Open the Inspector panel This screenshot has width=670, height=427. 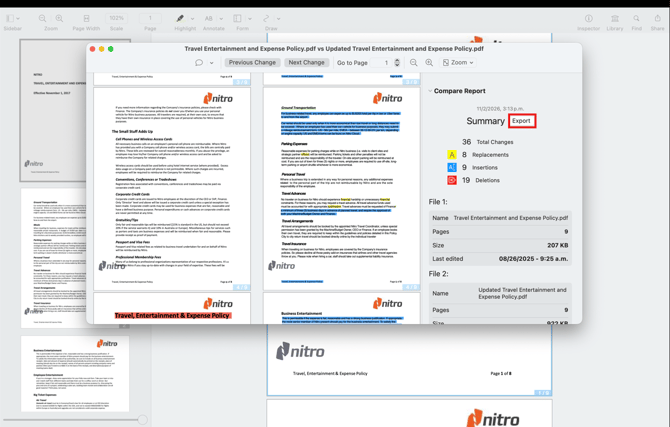pyautogui.click(x=588, y=18)
